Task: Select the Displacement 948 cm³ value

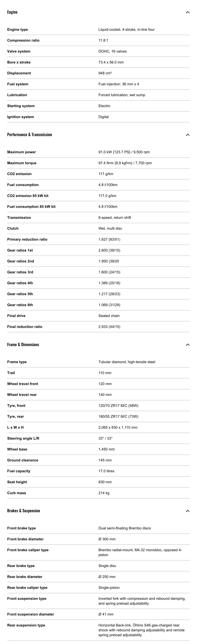Action: [105, 73]
